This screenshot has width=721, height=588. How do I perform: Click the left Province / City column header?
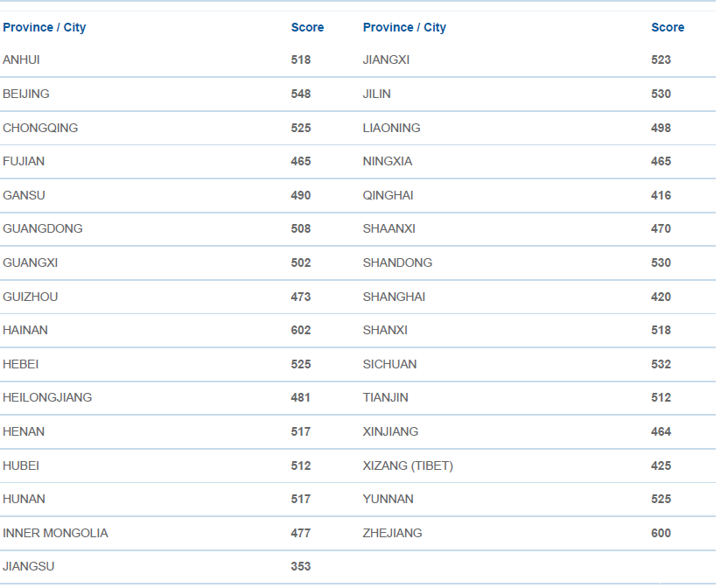(x=45, y=27)
